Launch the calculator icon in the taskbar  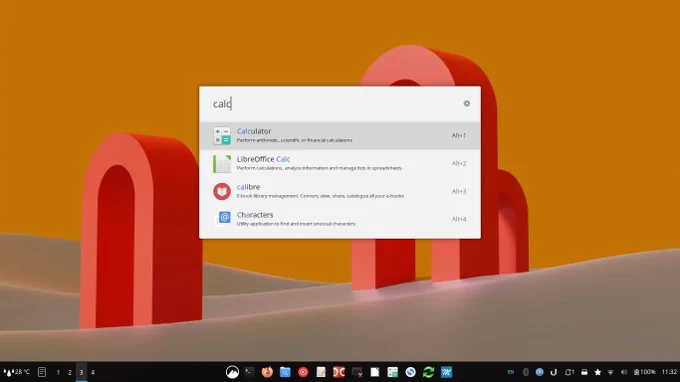point(392,372)
